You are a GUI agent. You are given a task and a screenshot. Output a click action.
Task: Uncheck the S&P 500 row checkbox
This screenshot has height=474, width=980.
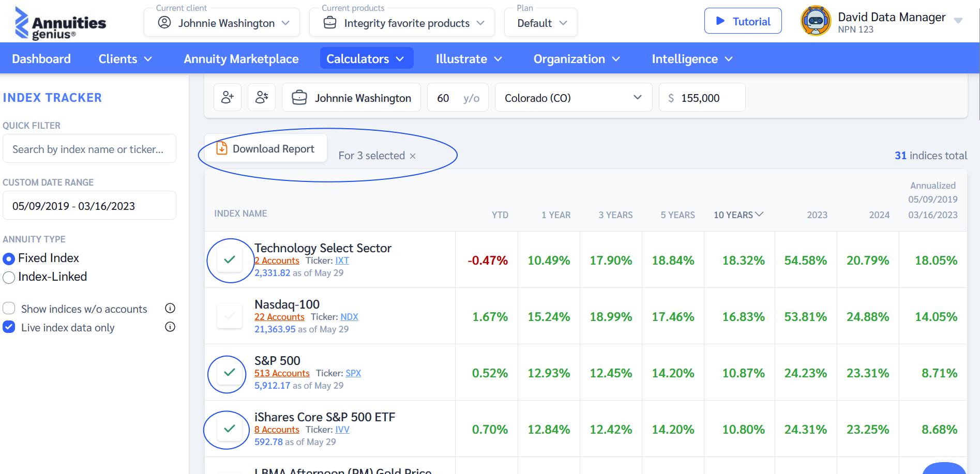coord(230,372)
